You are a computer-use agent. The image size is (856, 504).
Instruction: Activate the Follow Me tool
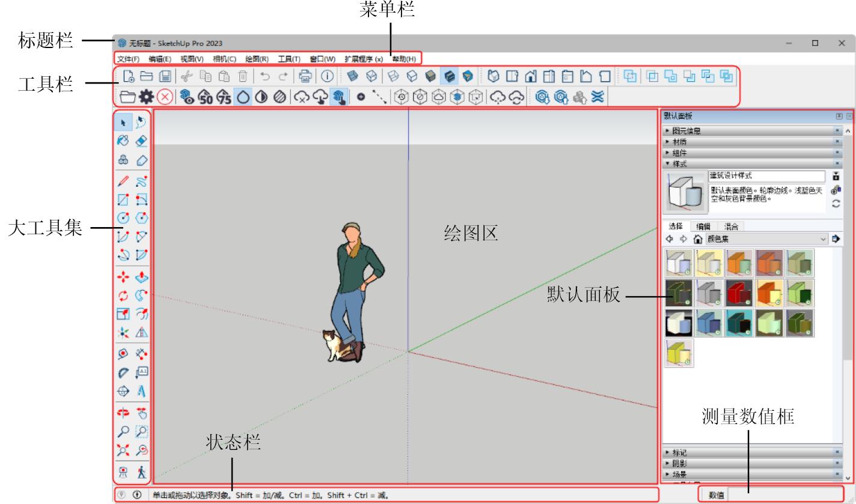tap(141, 296)
